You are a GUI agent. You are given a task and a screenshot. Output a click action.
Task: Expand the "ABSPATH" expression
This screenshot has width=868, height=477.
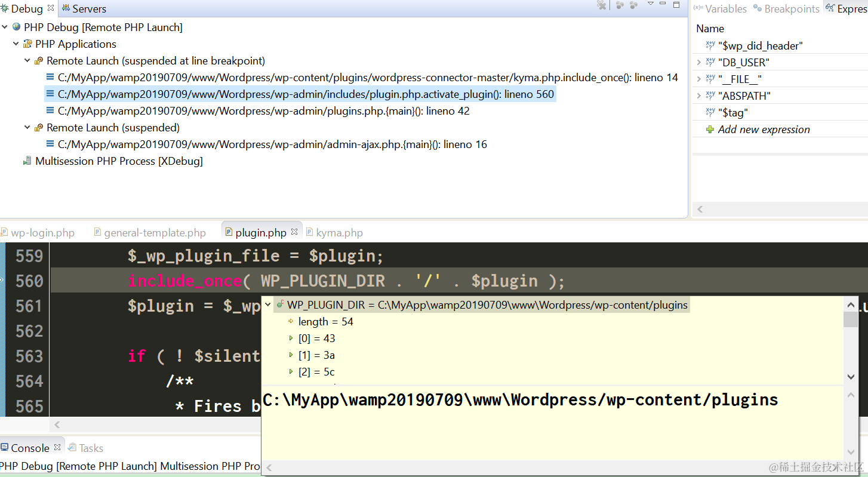point(698,96)
